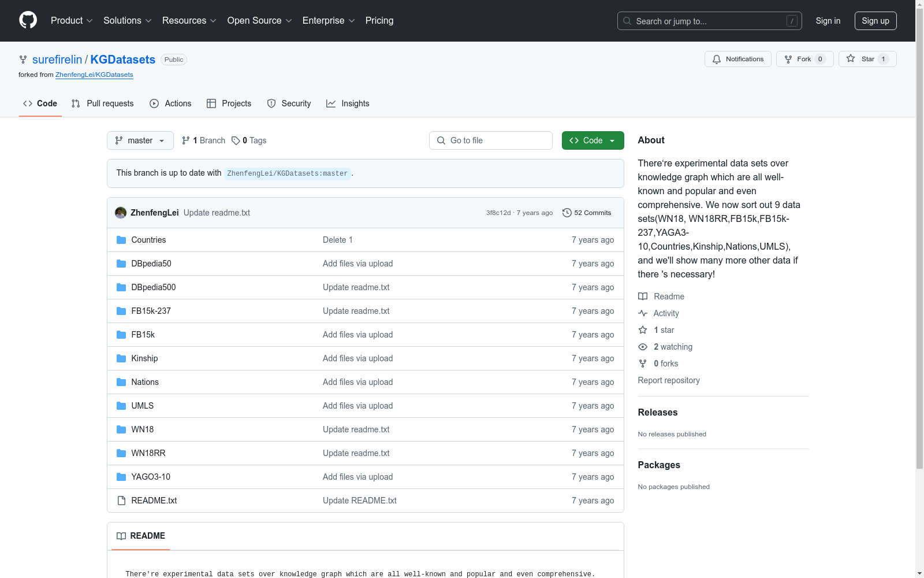Open the FB15k folder name
This screenshot has width=924, height=578.
coord(143,335)
